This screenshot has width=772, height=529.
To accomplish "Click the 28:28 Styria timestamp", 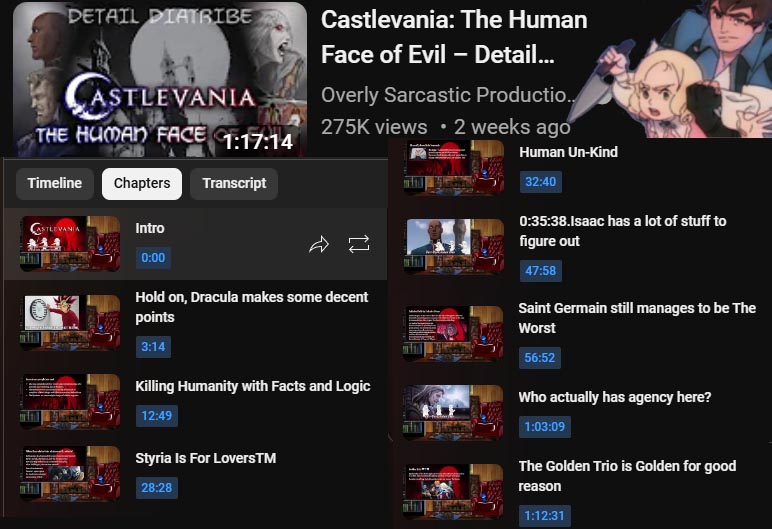I will [x=157, y=488].
